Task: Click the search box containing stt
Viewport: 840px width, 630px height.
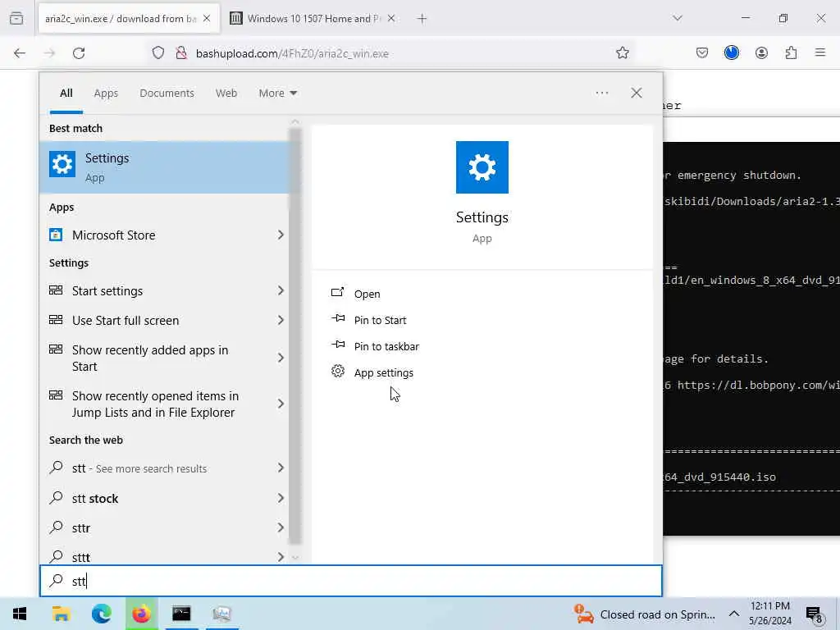Action: click(351, 581)
